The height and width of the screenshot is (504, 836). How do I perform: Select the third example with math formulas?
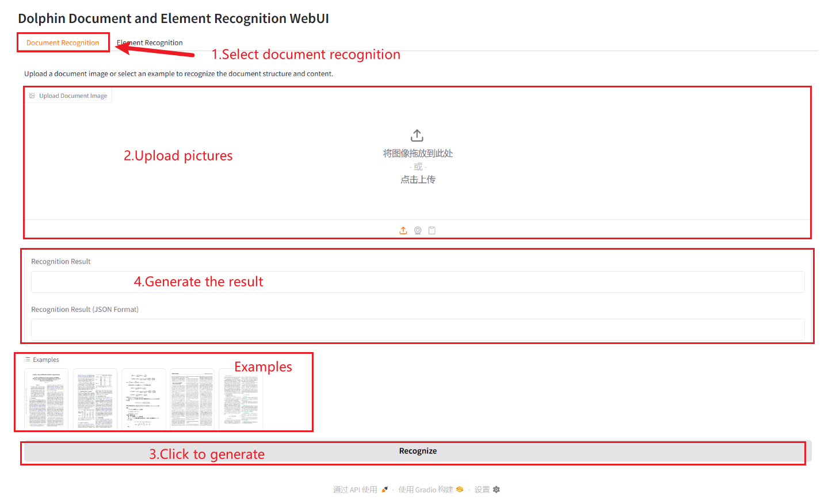[x=144, y=399]
